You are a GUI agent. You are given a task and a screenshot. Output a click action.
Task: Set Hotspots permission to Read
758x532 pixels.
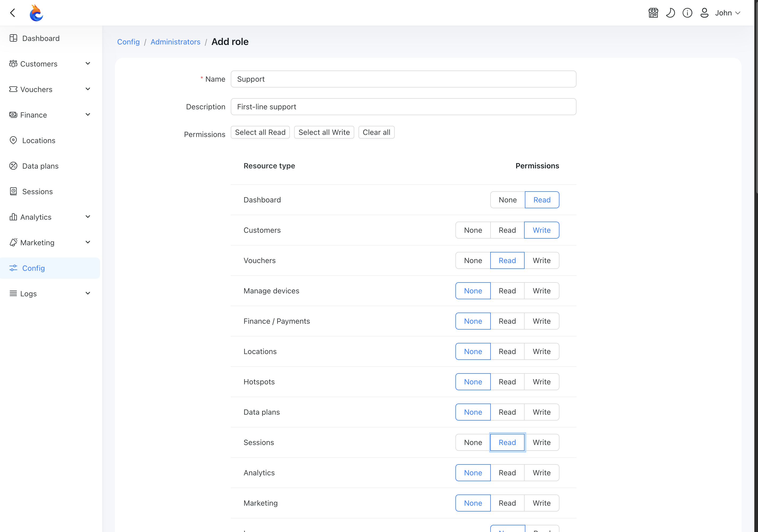[507, 382]
